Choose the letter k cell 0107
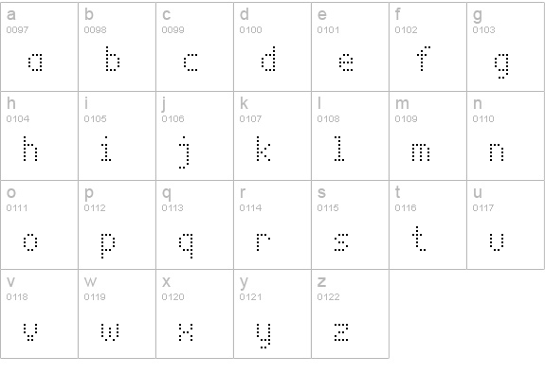 pyautogui.click(x=273, y=135)
